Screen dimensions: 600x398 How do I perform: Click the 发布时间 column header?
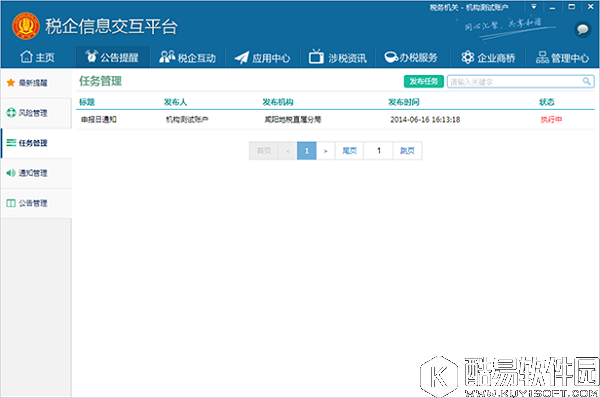tap(404, 102)
